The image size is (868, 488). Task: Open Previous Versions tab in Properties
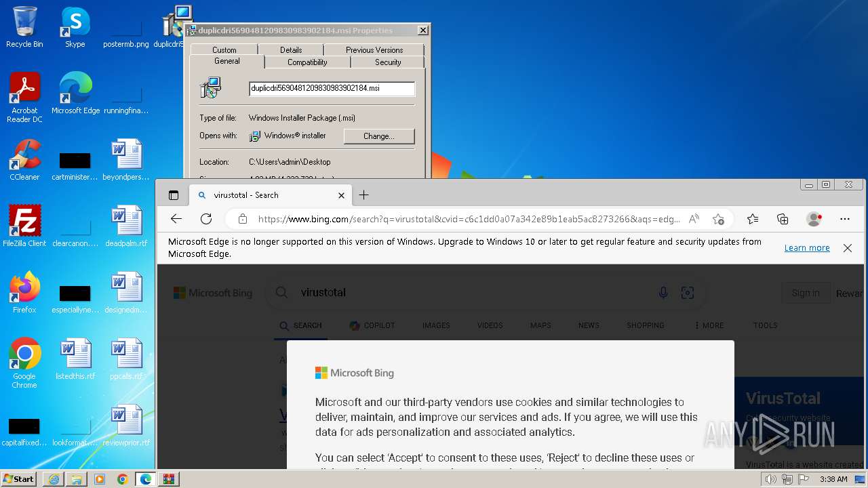(x=374, y=49)
